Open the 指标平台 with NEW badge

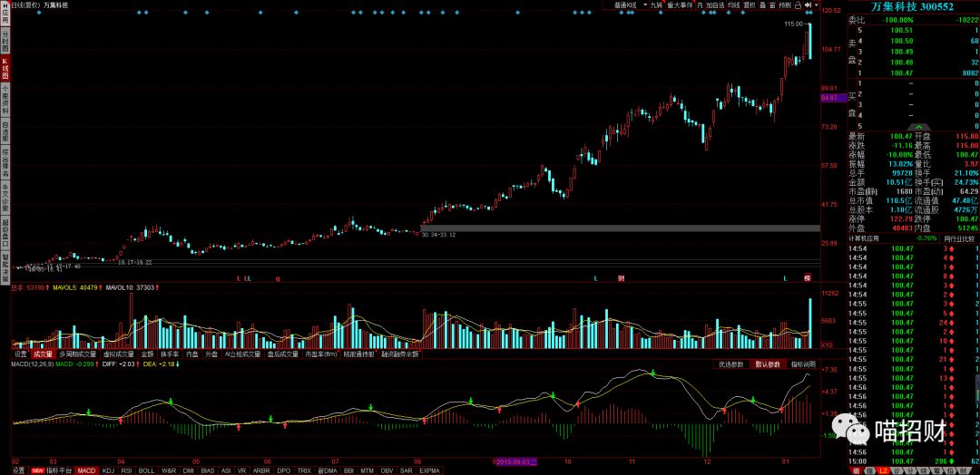(52, 470)
